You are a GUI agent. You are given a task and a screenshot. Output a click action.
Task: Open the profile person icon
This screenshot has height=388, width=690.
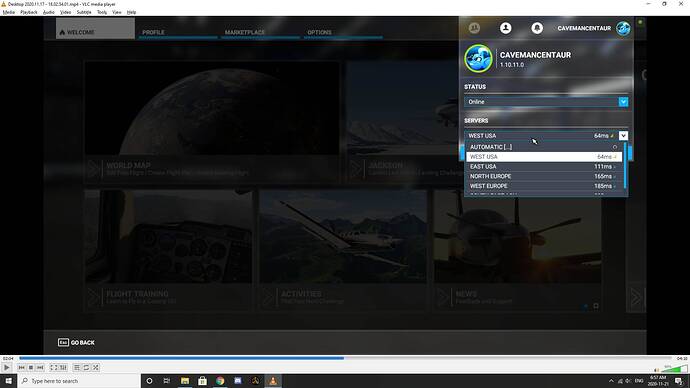click(506, 28)
